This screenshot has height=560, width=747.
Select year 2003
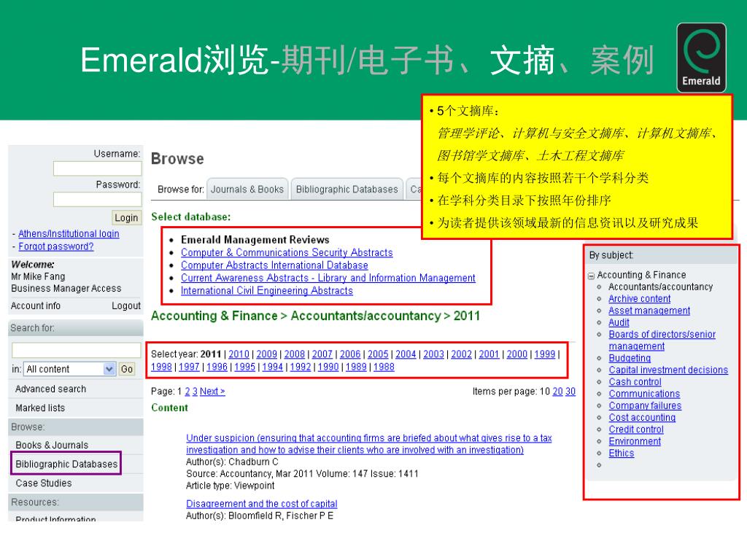[433, 354]
